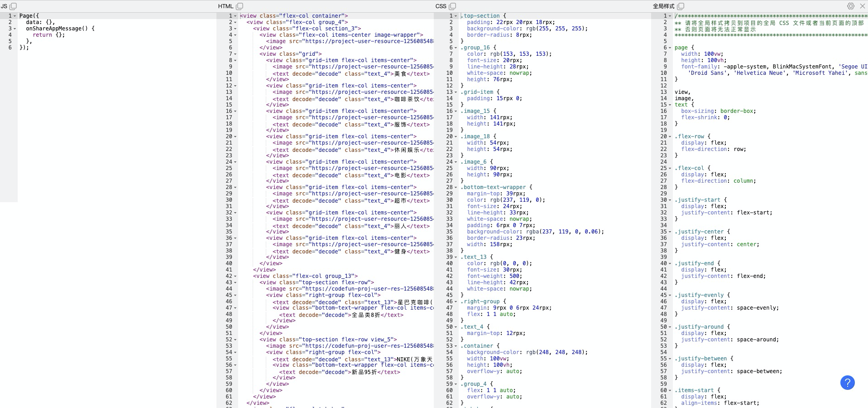Click 'margin: 9rpx 0 6rpx 24rpx;' in CSS
Image resolution: width=868 pixels, height=408 pixels.
(x=509, y=308)
